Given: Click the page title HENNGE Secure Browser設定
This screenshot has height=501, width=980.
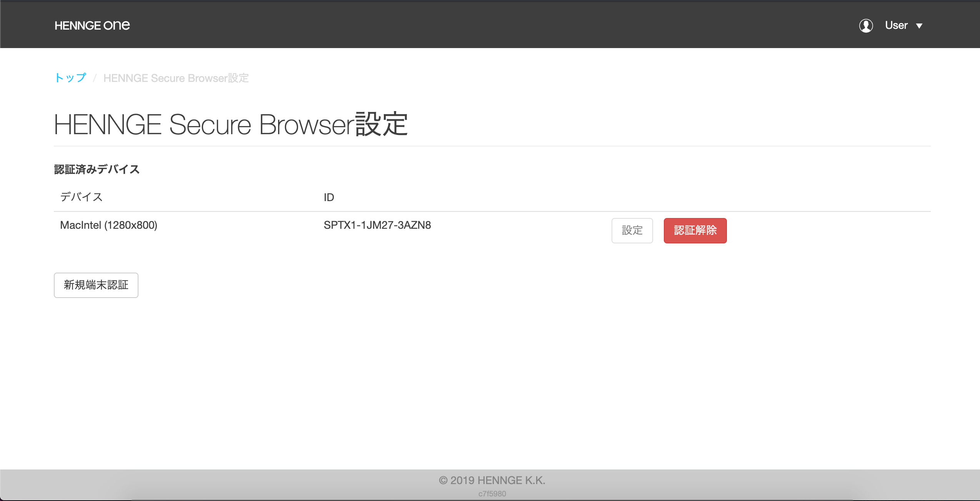Looking at the screenshot, I should pos(231,124).
